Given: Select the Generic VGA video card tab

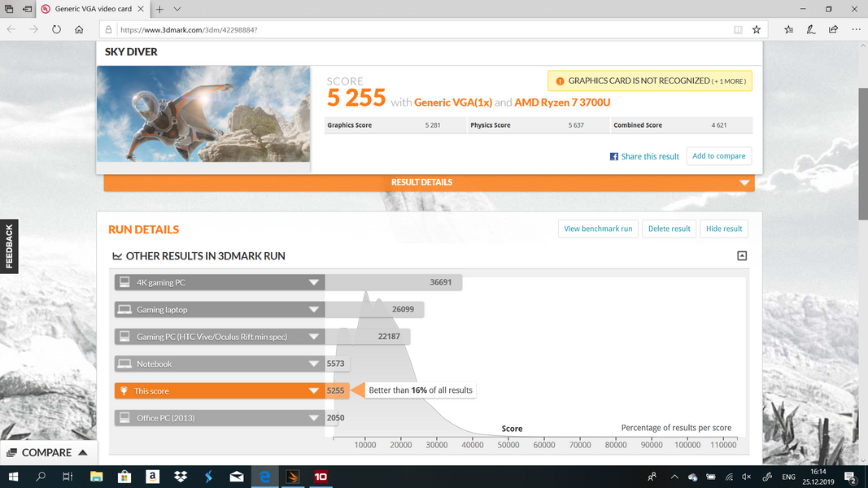Looking at the screenshot, I should pyautogui.click(x=91, y=9).
